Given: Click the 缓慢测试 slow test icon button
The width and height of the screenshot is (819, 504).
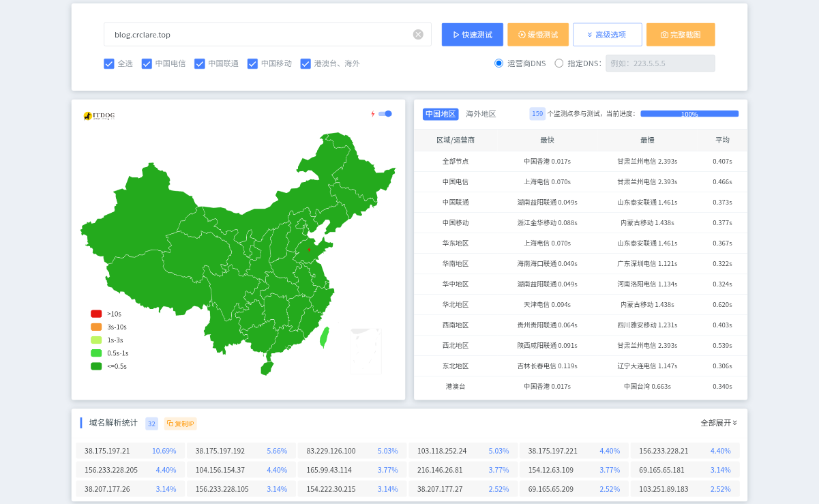Looking at the screenshot, I should tap(522, 34).
